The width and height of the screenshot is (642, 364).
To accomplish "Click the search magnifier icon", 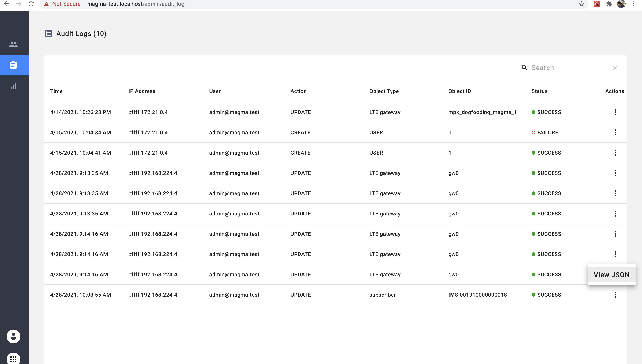I will [525, 68].
